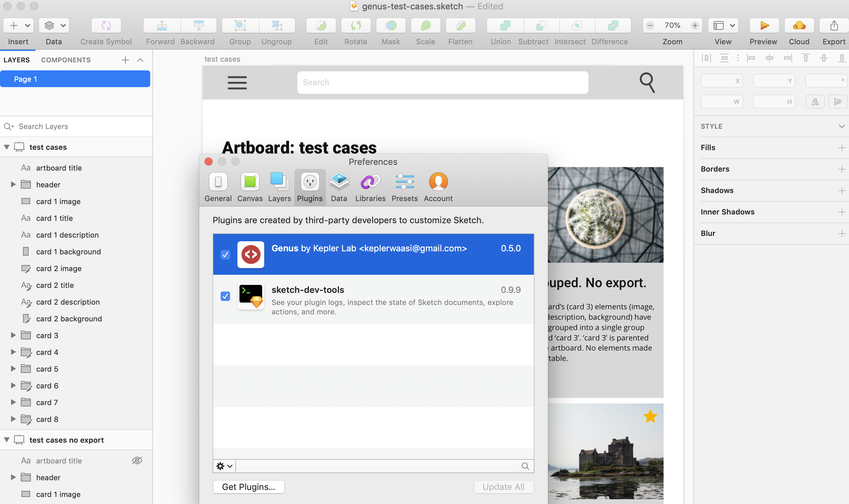The height and width of the screenshot is (504, 849).
Task: Open the Cloud upload icon
Action: [x=799, y=25]
